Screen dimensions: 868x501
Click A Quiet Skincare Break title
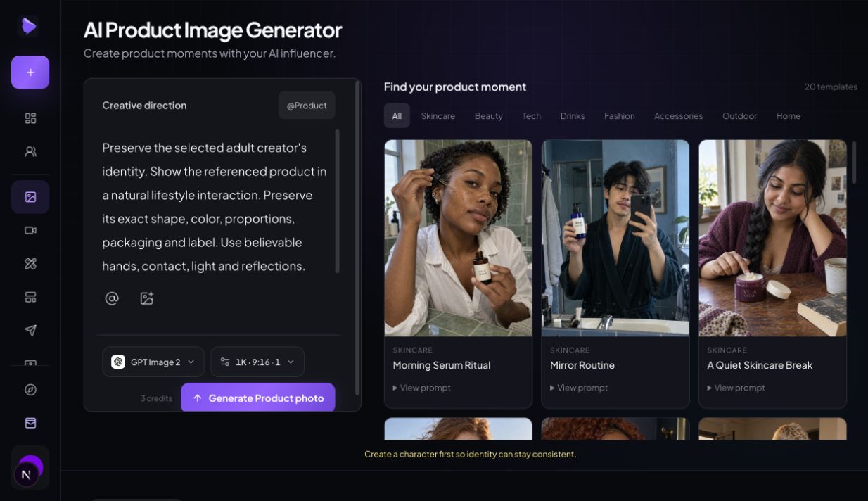760,365
